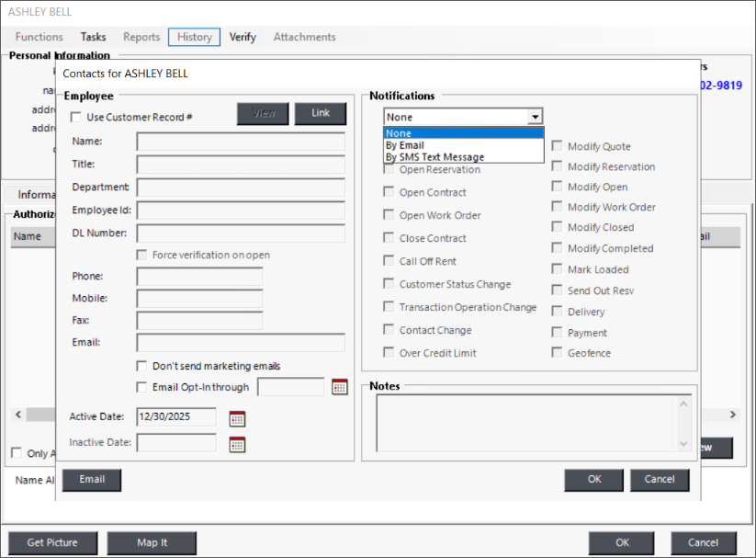Open the Notifications method dropdown arrow

tap(536, 116)
